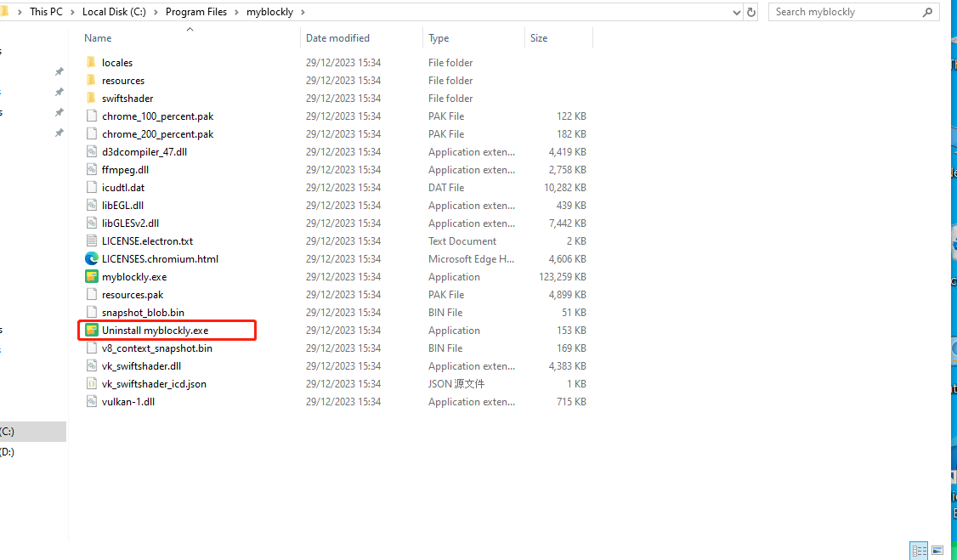Screen dimensions: 957x560
Task: Click the vk_swiftshader_icd.json file icon
Action: [x=92, y=383]
